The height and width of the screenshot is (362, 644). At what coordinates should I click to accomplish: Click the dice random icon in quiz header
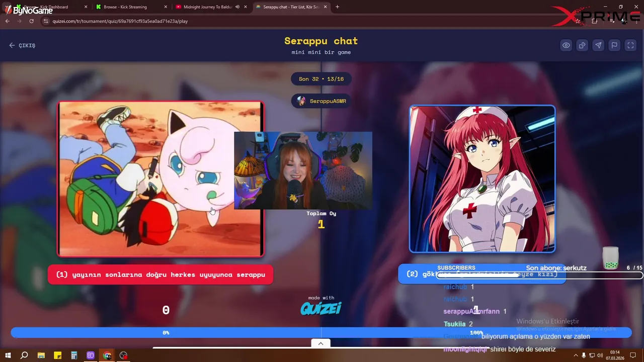[582, 45]
